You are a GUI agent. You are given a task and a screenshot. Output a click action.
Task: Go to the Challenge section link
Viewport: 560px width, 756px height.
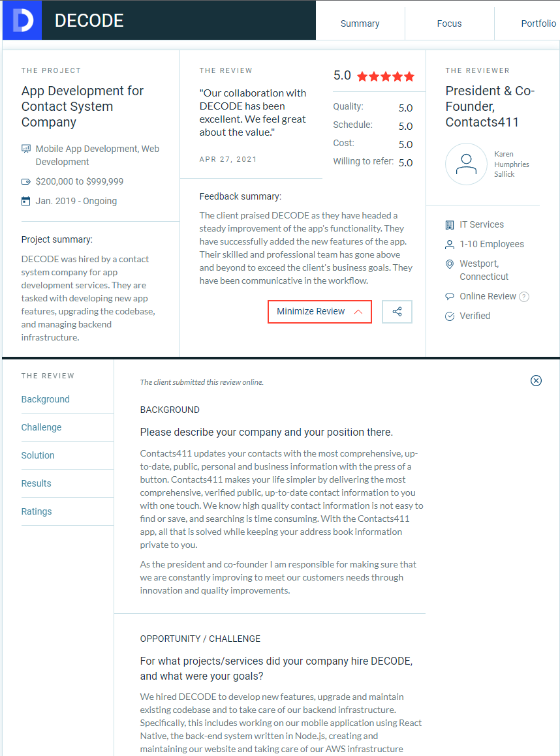(x=42, y=427)
